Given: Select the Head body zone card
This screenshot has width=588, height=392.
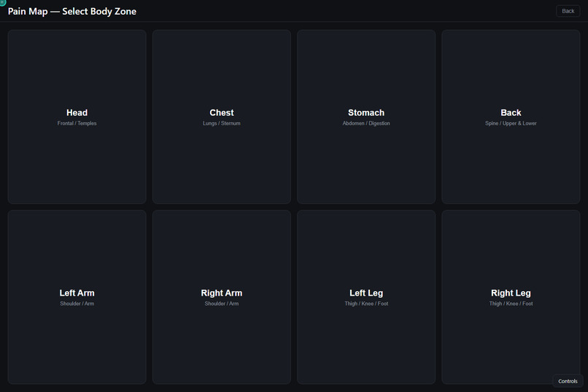Looking at the screenshot, I should (x=77, y=117).
